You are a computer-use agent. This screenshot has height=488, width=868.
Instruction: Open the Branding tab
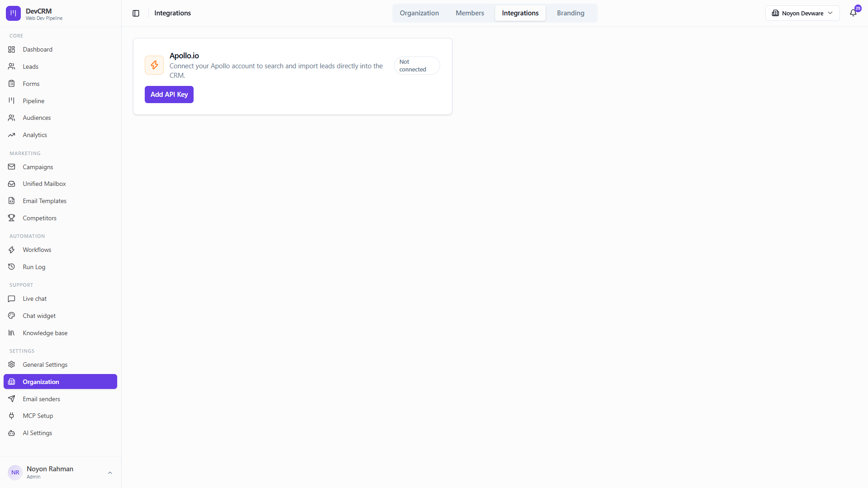571,13
